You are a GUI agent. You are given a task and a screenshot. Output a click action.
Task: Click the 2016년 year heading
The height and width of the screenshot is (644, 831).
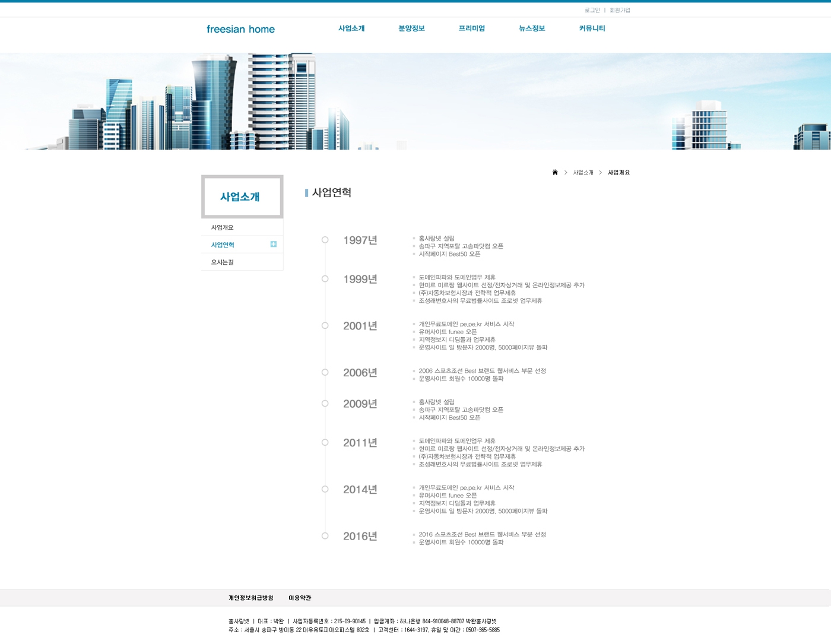(x=360, y=537)
